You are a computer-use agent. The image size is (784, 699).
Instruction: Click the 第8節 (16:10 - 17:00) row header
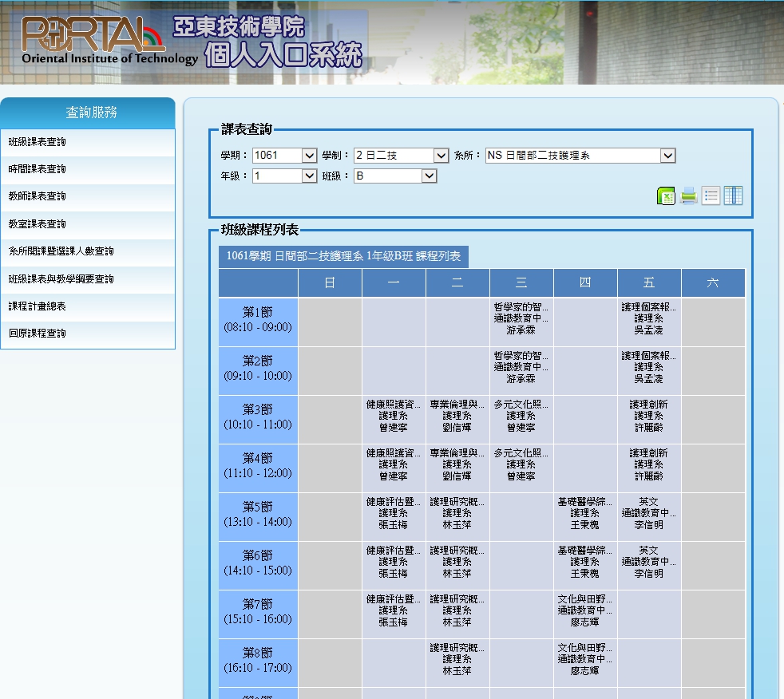[258, 663]
